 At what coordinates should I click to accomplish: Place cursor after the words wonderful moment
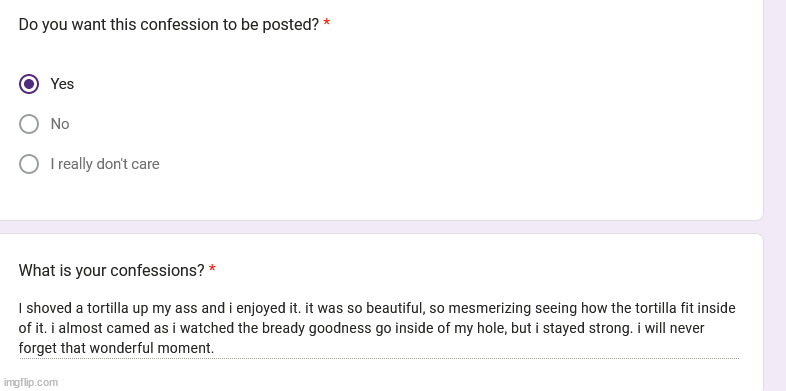[x=215, y=348]
